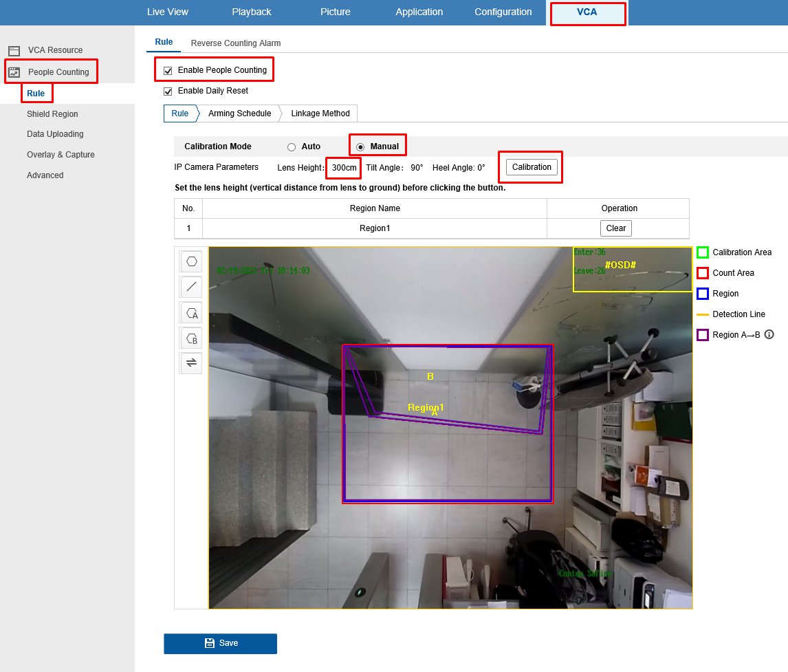Select Manual calibration mode

(x=360, y=147)
